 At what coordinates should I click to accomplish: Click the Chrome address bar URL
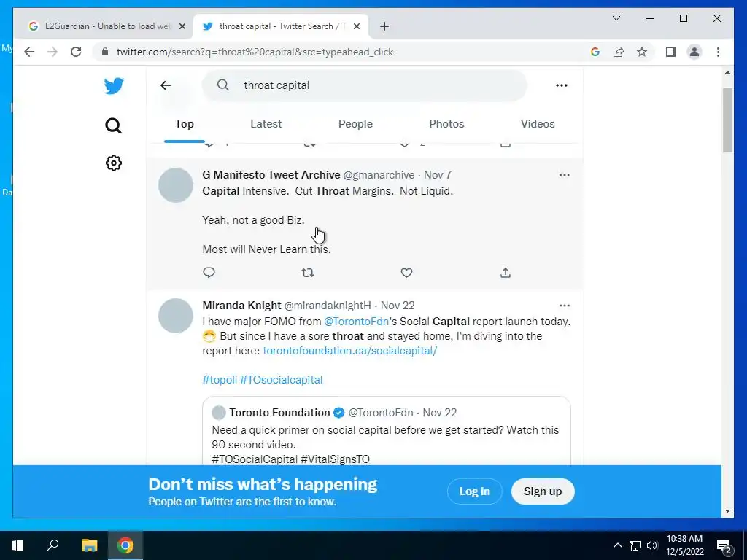point(255,52)
